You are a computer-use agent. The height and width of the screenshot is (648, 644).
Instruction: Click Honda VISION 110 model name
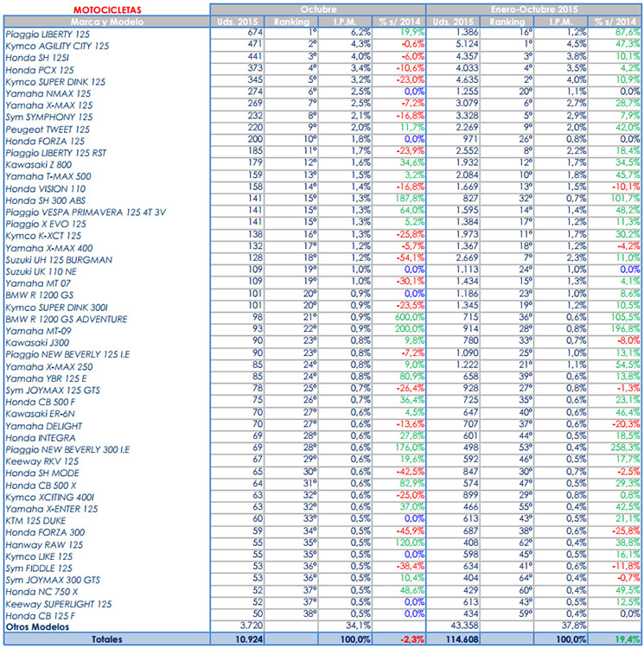click(x=46, y=189)
